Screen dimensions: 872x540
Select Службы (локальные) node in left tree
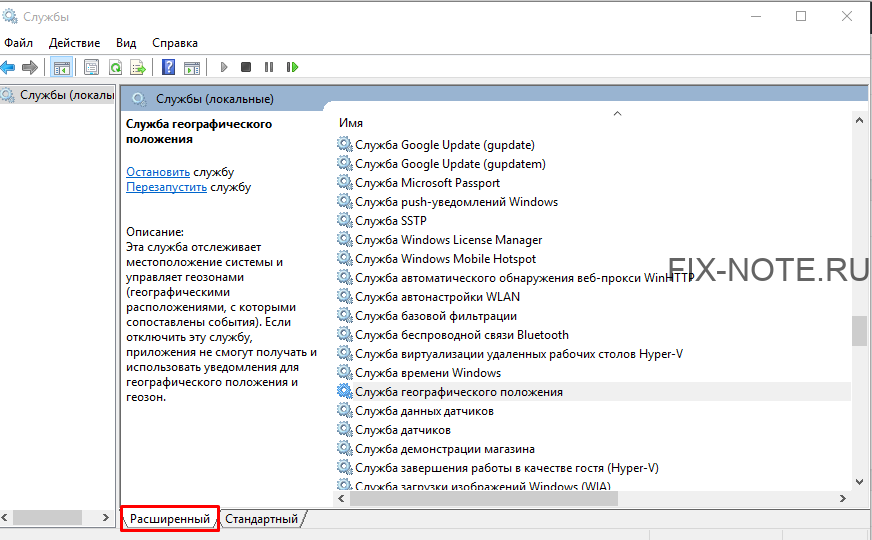coord(60,95)
